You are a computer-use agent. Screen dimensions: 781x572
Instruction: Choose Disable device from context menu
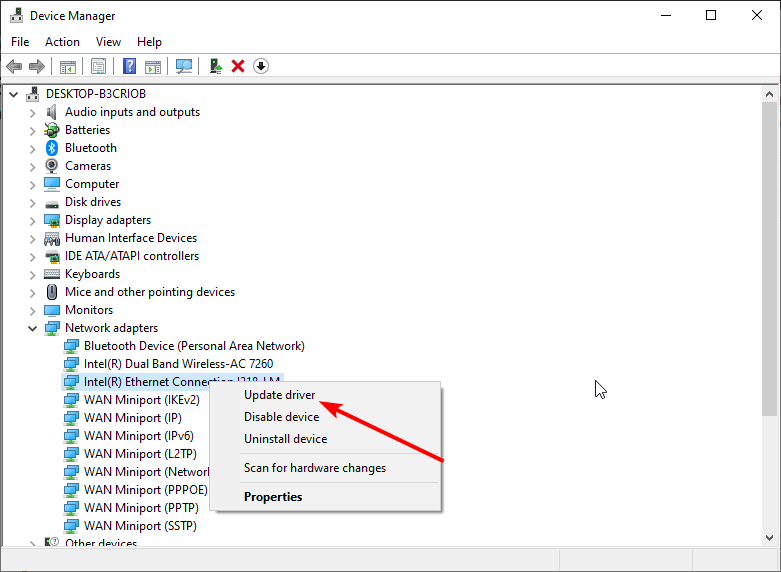coord(325,417)
